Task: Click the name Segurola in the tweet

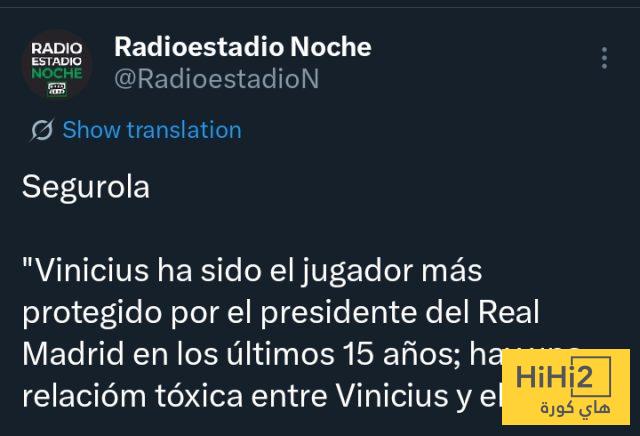Action: pos(86,188)
